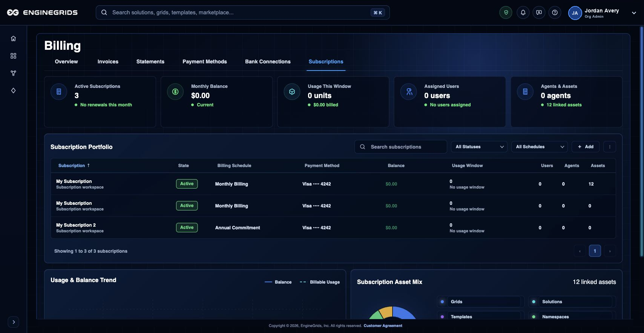Focus the global search field
Viewport: 644px width, 333px height.
[x=242, y=12]
